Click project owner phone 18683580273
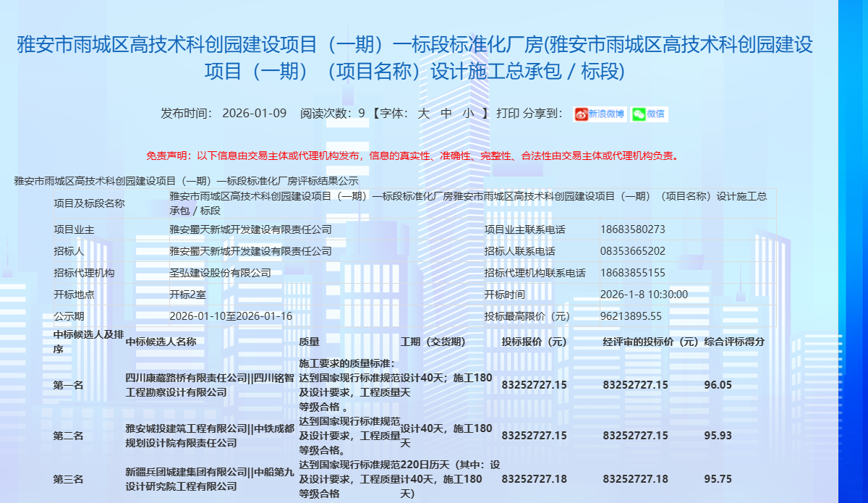Image resolution: width=868 pixels, height=503 pixels. [x=632, y=229]
